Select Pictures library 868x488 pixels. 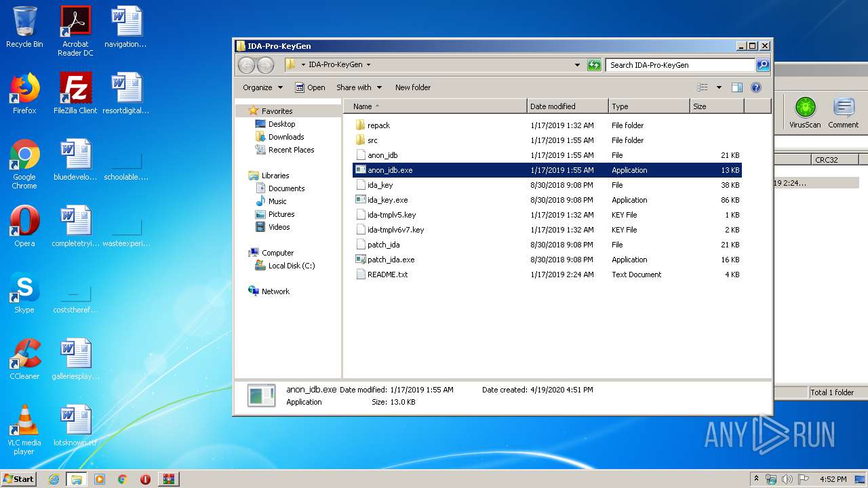281,214
